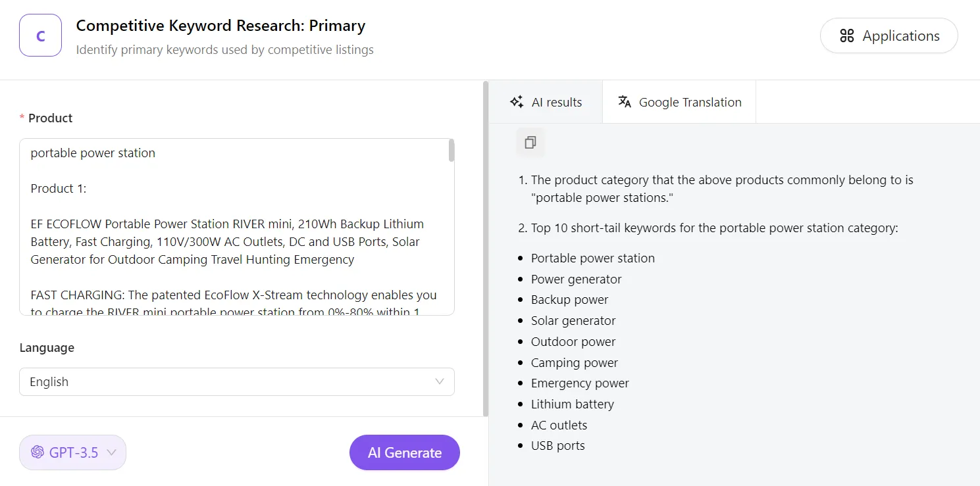The height and width of the screenshot is (486, 980).
Task: Click the Product text area scrollbar thumb
Action: 451,151
